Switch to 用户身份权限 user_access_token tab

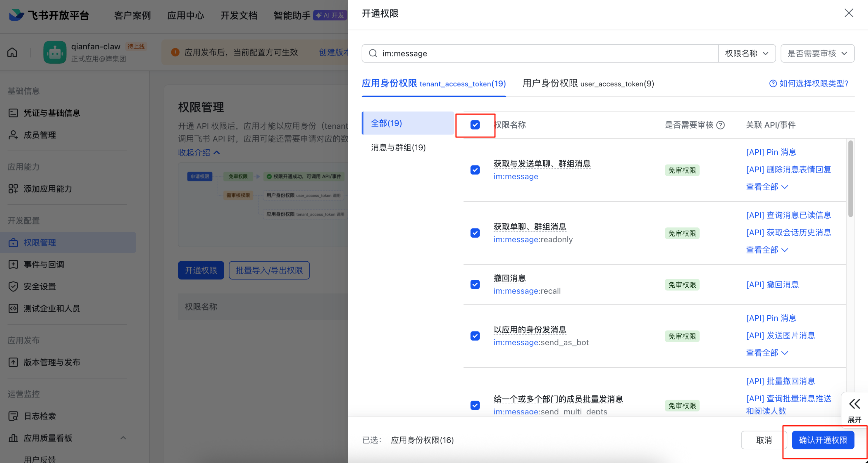point(588,84)
